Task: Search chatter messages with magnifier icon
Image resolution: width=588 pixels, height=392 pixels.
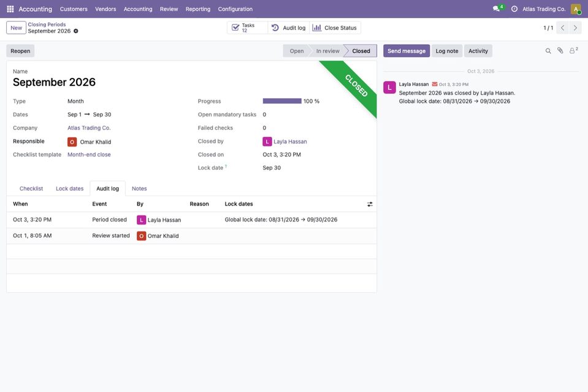Action: click(x=548, y=51)
